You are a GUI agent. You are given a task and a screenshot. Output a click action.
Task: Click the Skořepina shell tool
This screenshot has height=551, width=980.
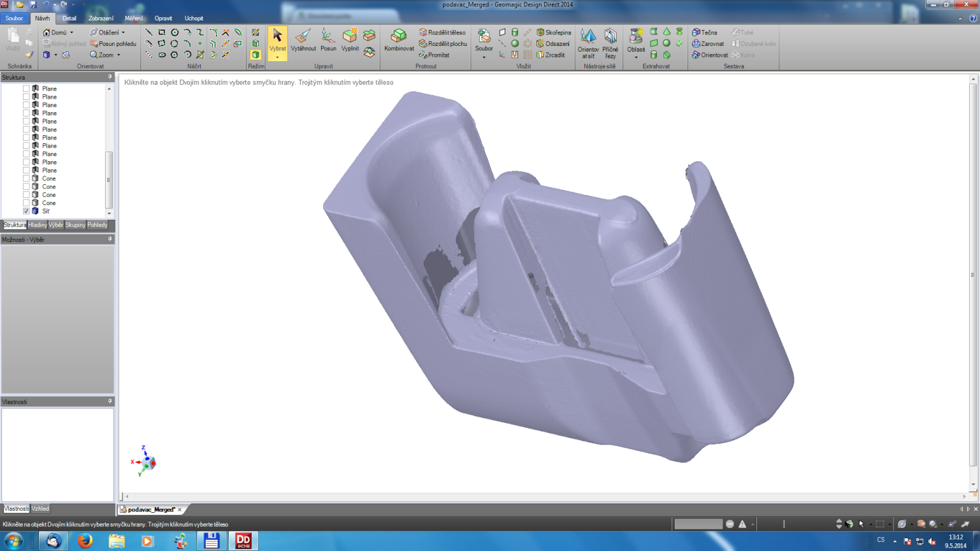[x=554, y=32]
